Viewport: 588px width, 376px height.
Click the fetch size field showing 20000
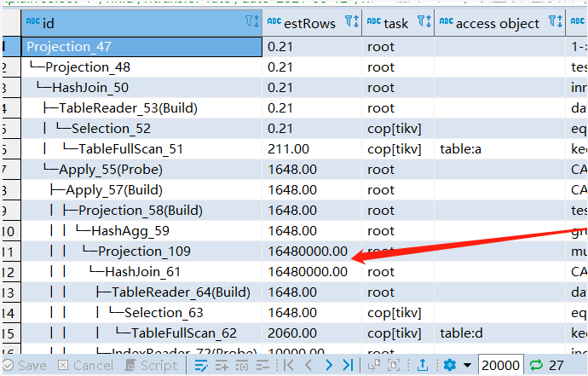500,365
